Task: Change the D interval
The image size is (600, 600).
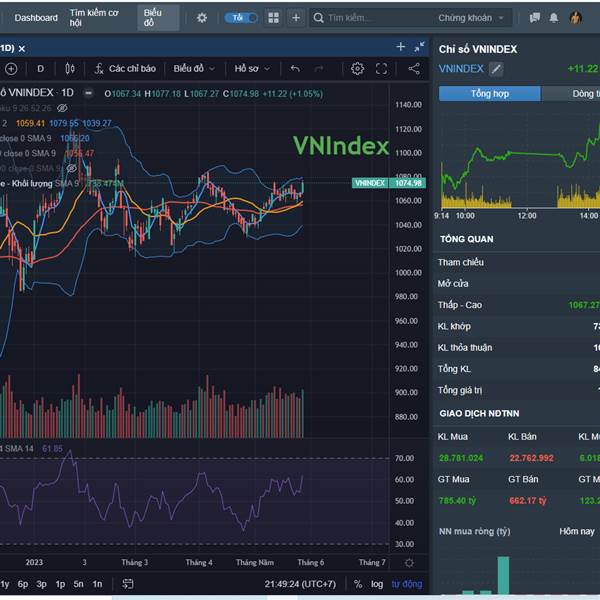Action: click(x=41, y=69)
